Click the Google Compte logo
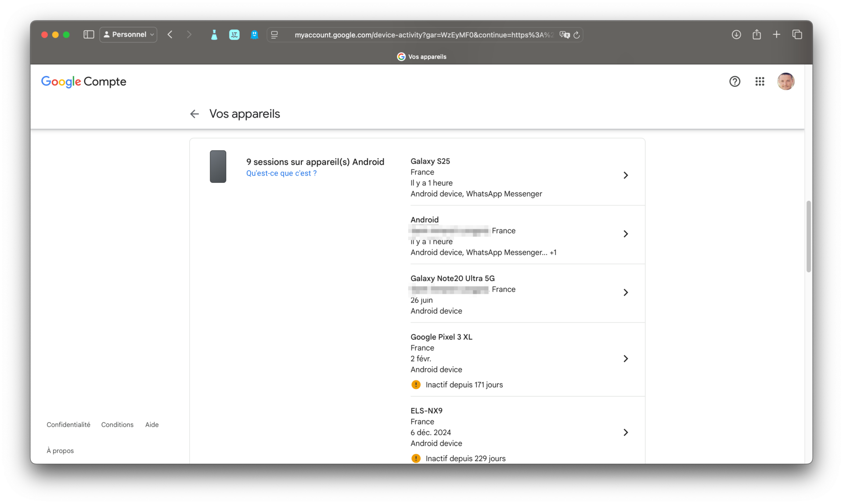This screenshot has height=504, width=843. point(83,82)
